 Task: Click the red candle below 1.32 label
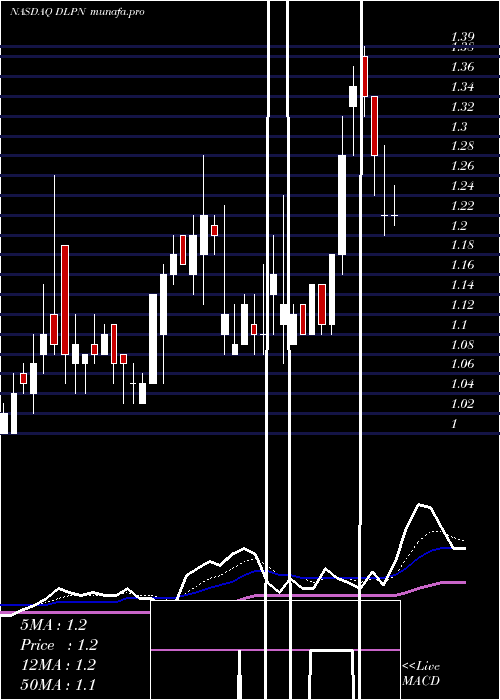(x=375, y=126)
